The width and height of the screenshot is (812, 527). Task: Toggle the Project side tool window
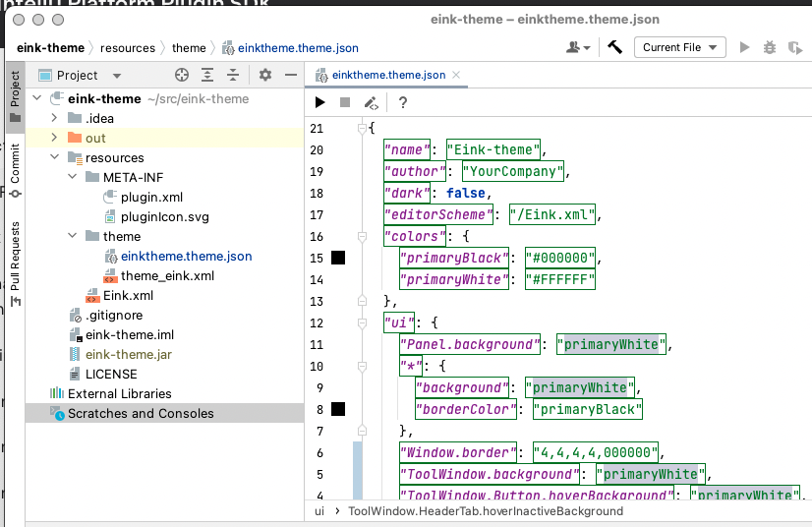(15, 96)
